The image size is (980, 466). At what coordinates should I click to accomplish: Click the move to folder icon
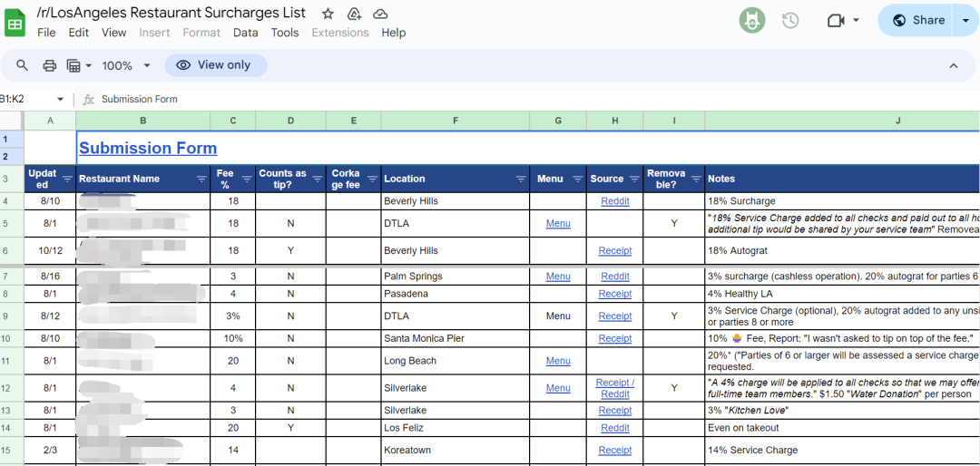coord(355,14)
